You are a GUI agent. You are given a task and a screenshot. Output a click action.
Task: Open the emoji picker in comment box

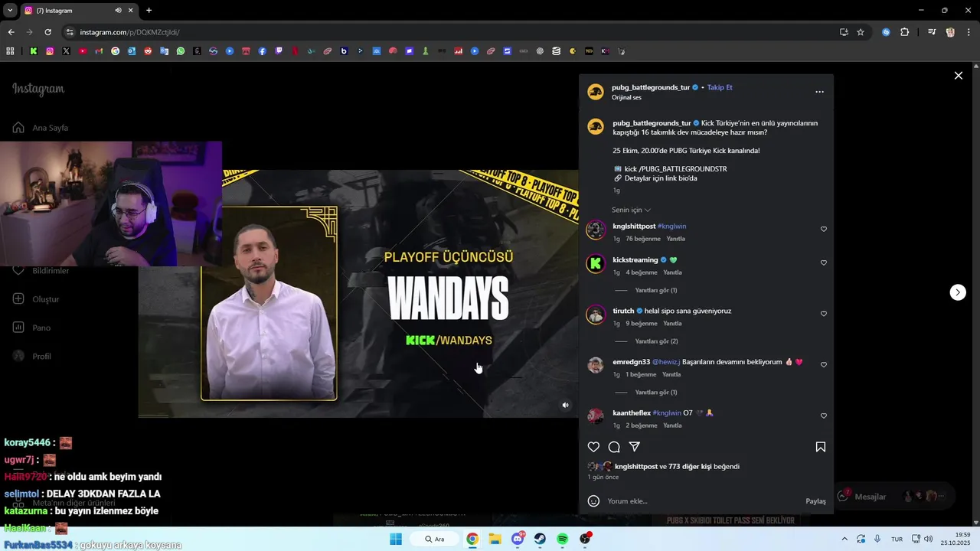[593, 501]
